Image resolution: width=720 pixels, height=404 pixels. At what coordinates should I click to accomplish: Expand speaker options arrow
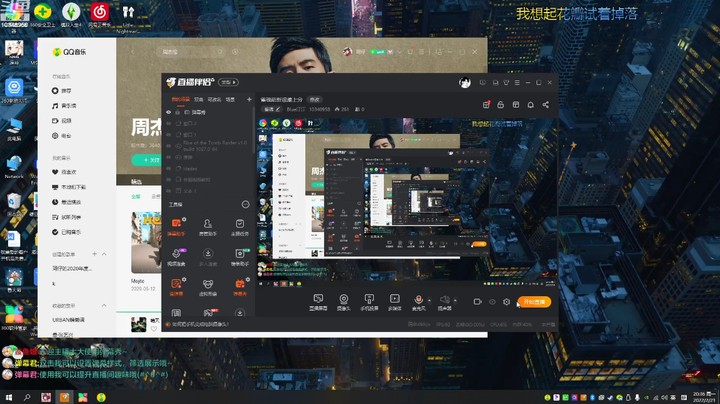455,300
